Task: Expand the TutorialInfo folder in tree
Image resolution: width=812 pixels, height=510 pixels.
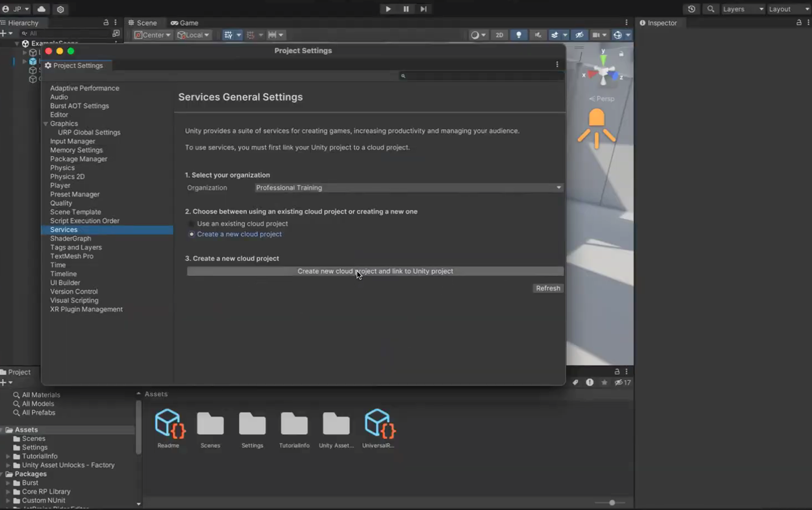Action: (8, 456)
